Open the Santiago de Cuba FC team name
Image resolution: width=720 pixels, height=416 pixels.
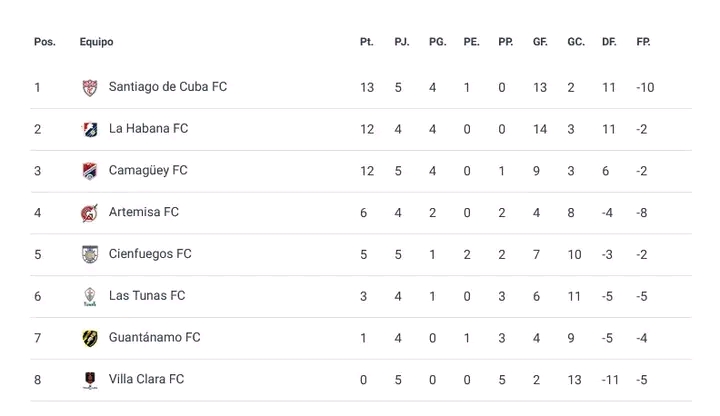[x=168, y=87]
